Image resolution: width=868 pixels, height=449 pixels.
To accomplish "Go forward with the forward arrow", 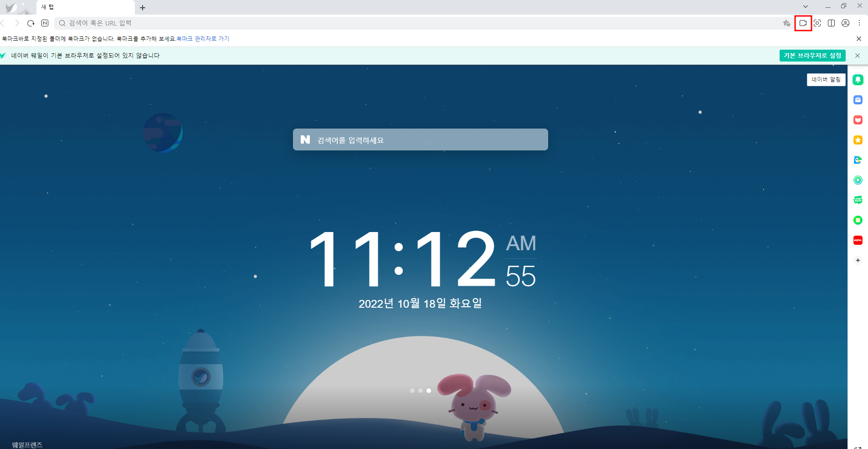I will point(17,23).
